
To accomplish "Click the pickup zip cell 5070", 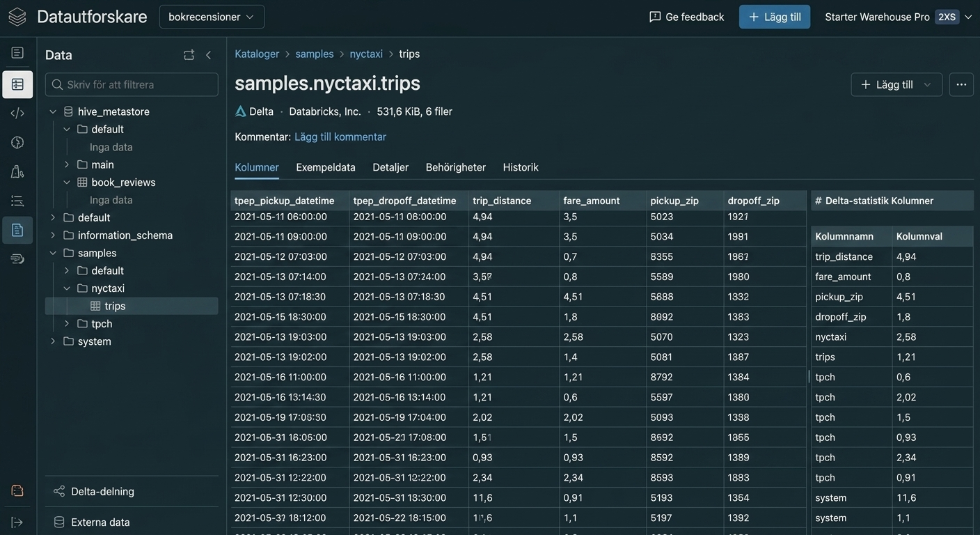I will [685, 336].
